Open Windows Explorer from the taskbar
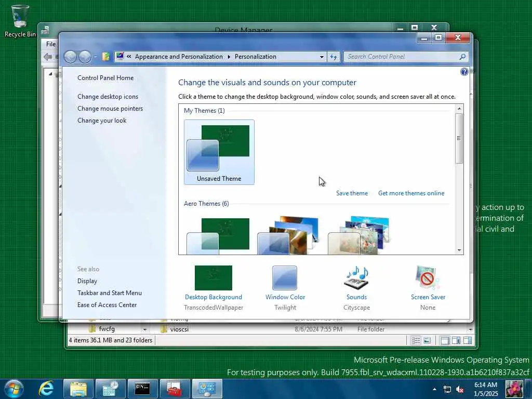The image size is (532, 399). (78, 389)
